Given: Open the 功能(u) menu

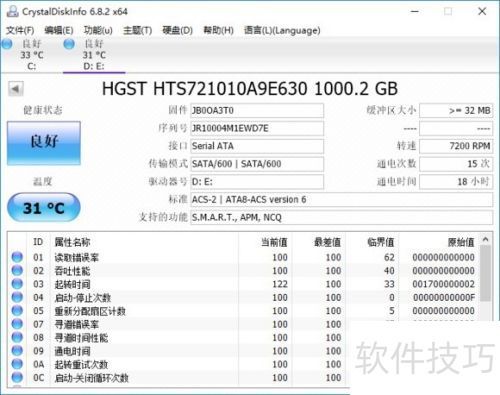Looking at the screenshot, I should [x=98, y=30].
